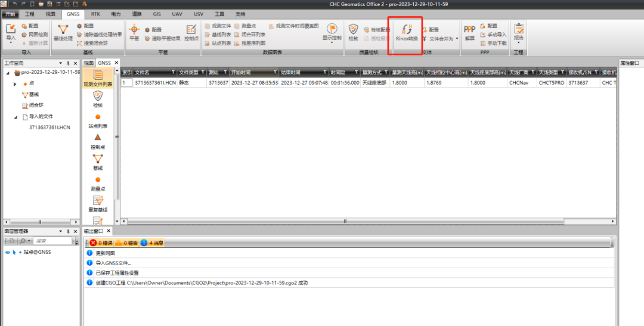Switch to the UAV ribbon tab
The image size is (644, 326).
(177, 14)
